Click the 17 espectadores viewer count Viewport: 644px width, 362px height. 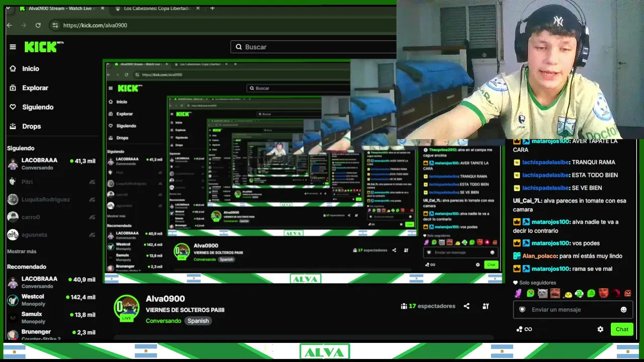pyautogui.click(x=428, y=306)
